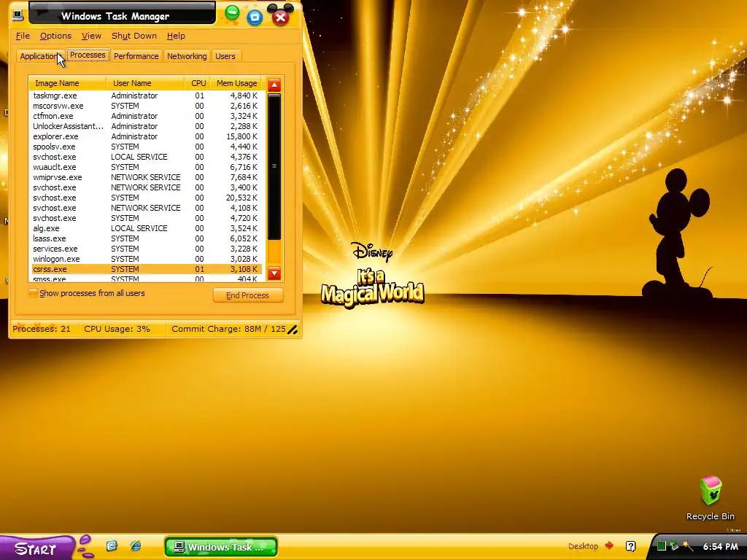This screenshot has width=747, height=560.
Task: Select explorer.exe process row
Action: 146,136
